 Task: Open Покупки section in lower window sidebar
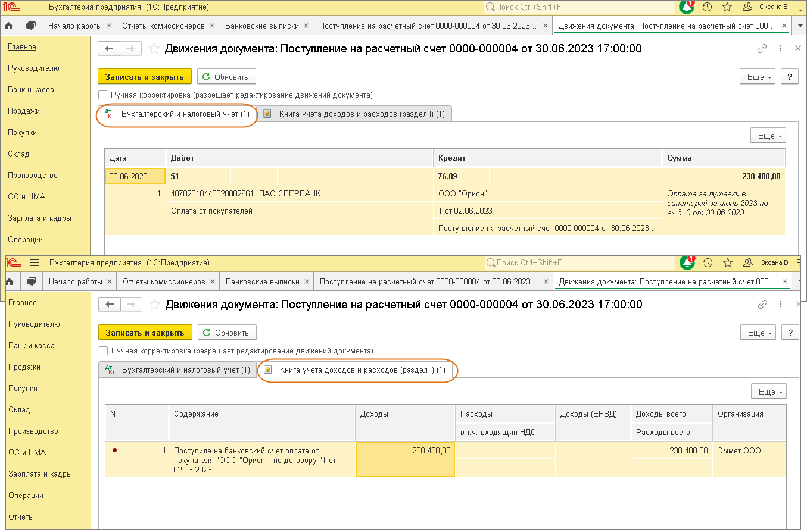click(23, 389)
